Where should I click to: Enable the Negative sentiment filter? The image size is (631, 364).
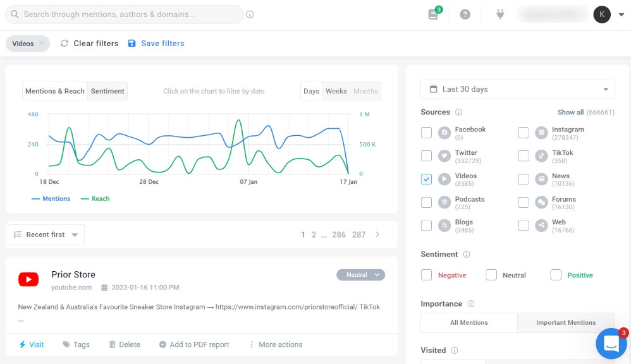(426, 275)
